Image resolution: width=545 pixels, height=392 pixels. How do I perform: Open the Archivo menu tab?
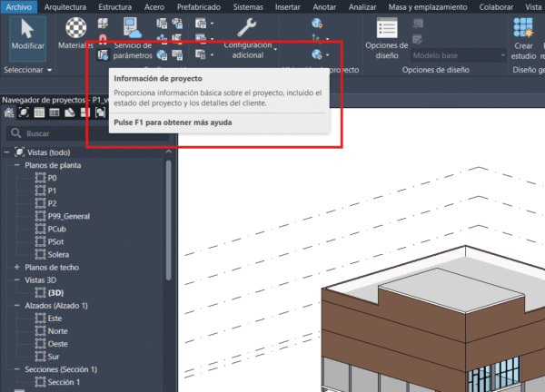[x=18, y=6]
